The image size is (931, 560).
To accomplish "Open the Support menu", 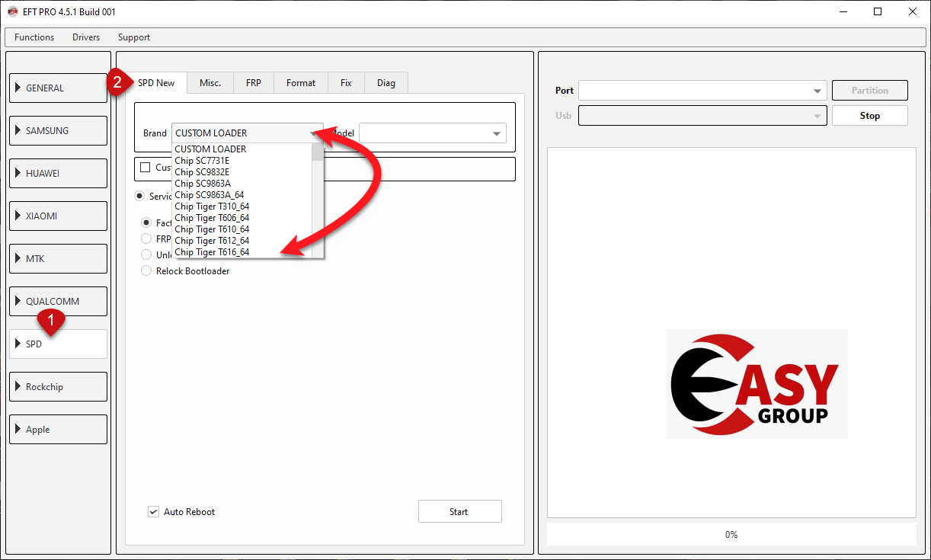I will pos(134,37).
